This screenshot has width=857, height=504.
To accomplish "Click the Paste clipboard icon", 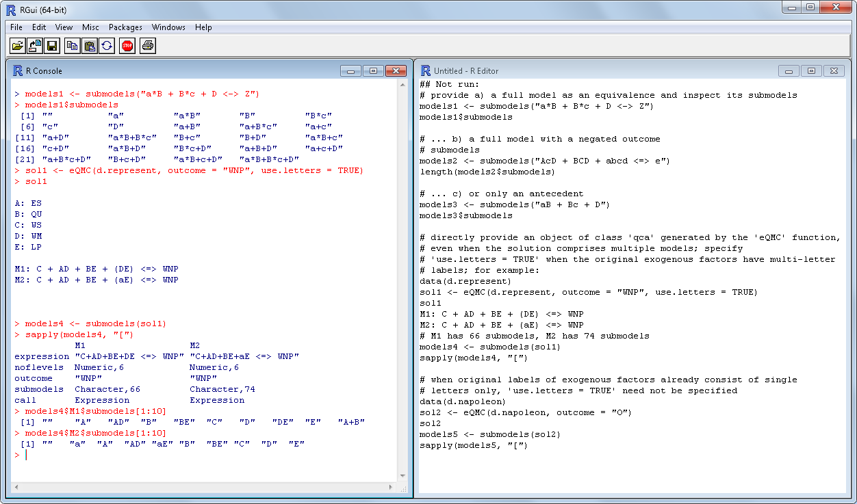I will [89, 46].
